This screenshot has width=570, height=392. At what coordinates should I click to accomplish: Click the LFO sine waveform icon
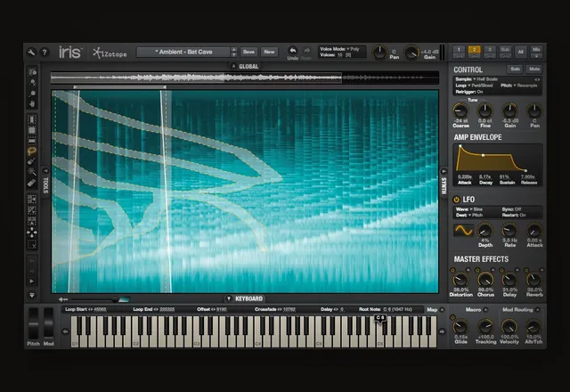[x=463, y=230]
